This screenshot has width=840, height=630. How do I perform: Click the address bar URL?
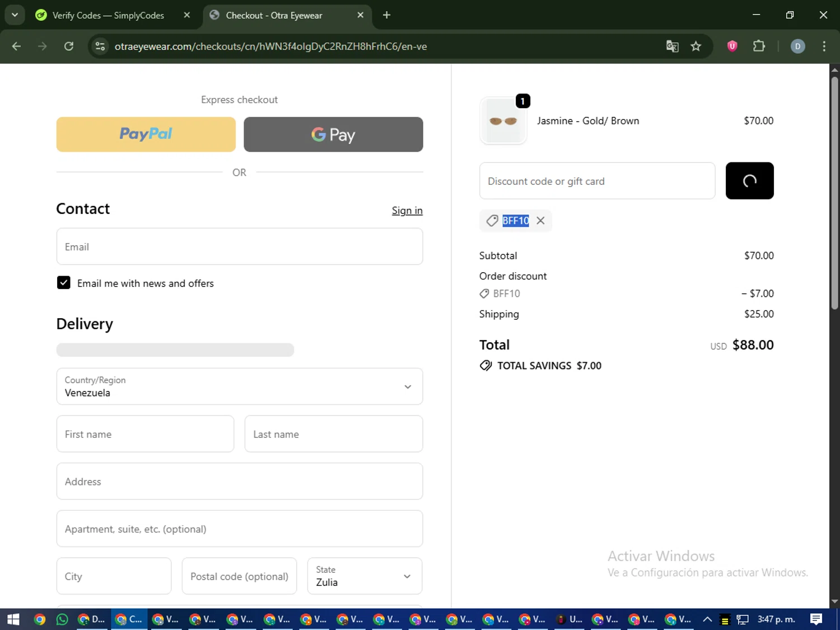coord(270,46)
